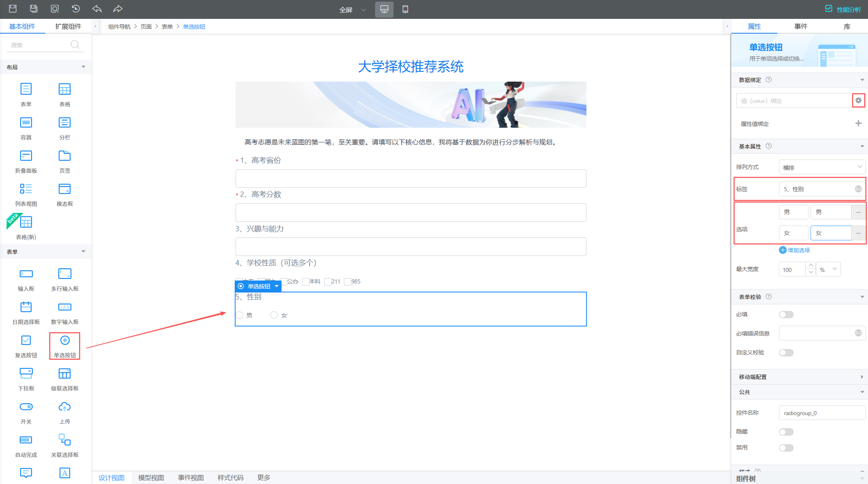868x484 pixels.
Task: Click the 控件名称 radiogroup_0 input field
Action: [x=822, y=413]
